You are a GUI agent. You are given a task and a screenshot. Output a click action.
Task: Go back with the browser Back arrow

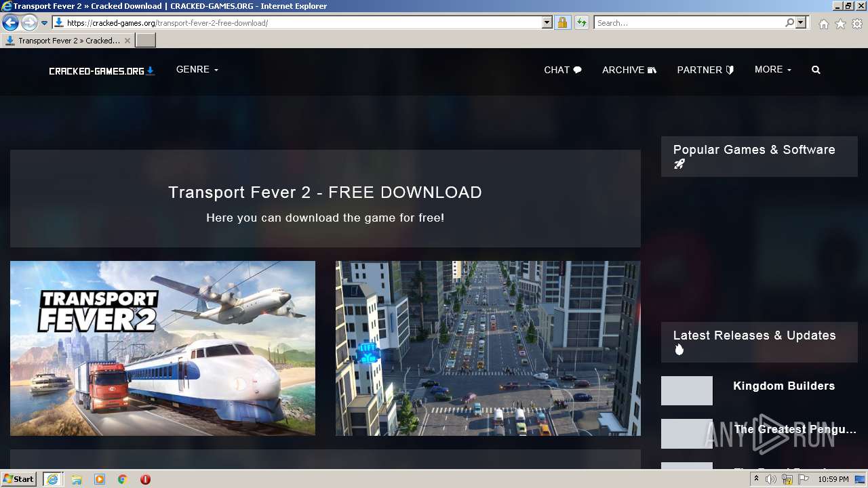pyautogui.click(x=10, y=23)
